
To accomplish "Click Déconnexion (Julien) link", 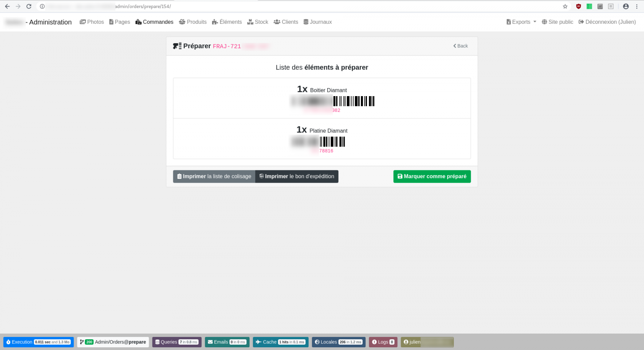I will click(x=607, y=22).
